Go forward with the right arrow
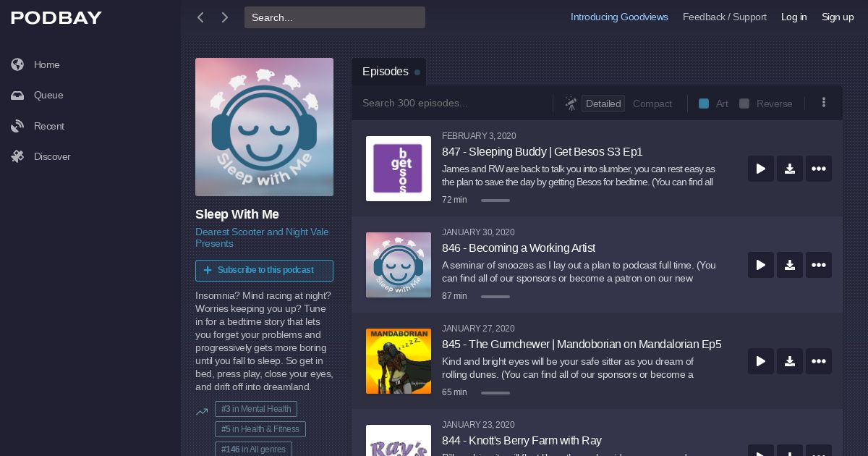 click(x=225, y=17)
